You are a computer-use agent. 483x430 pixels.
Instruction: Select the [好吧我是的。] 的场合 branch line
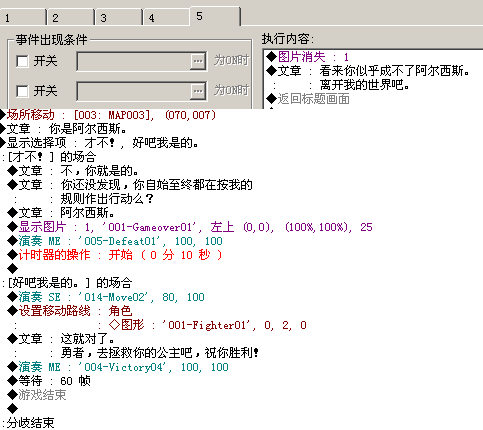point(67,283)
